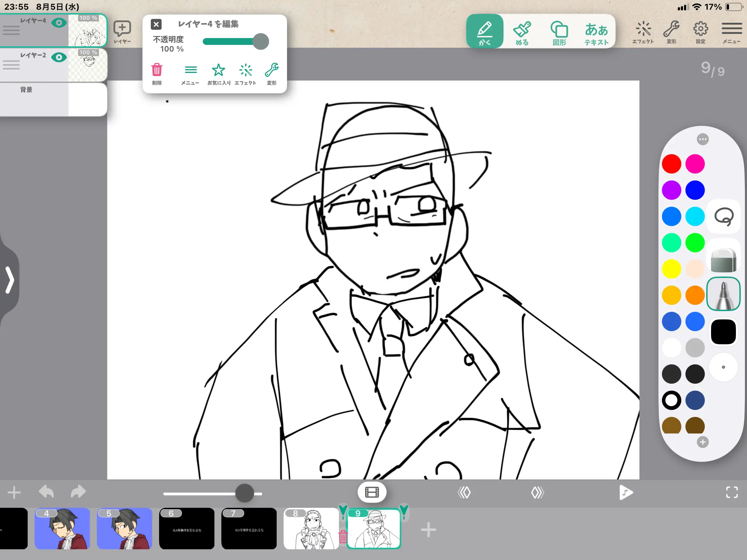Image resolution: width=747 pixels, height=560 pixels.
Task: Open the 設定 settings gear
Action: (x=701, y=32)
